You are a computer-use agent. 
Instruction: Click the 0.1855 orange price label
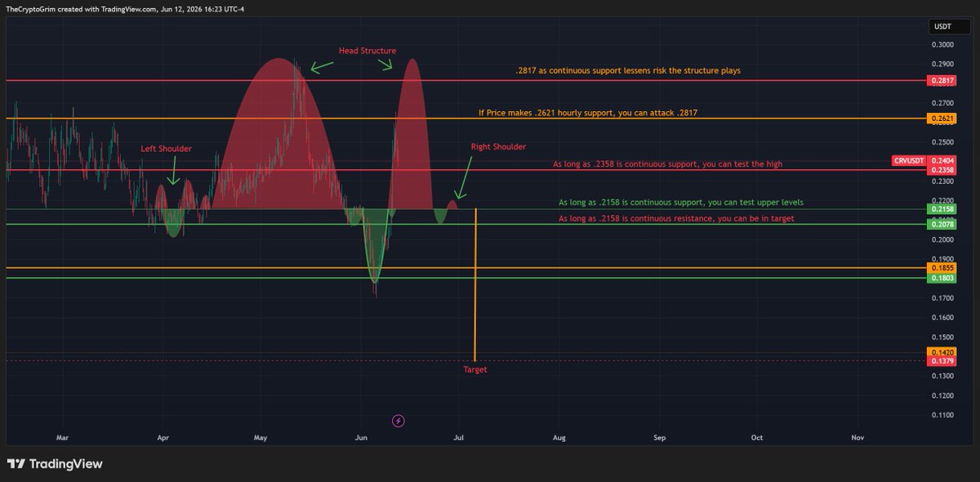[942, 268]
